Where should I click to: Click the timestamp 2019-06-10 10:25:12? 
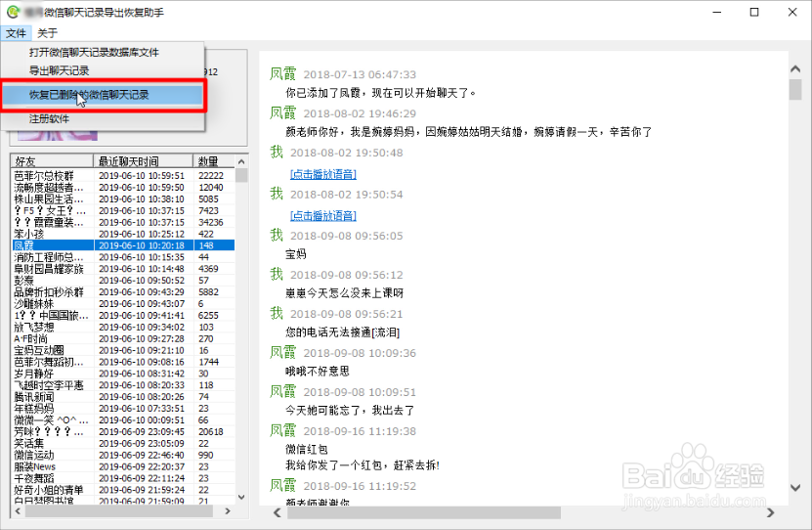point(142,234)
